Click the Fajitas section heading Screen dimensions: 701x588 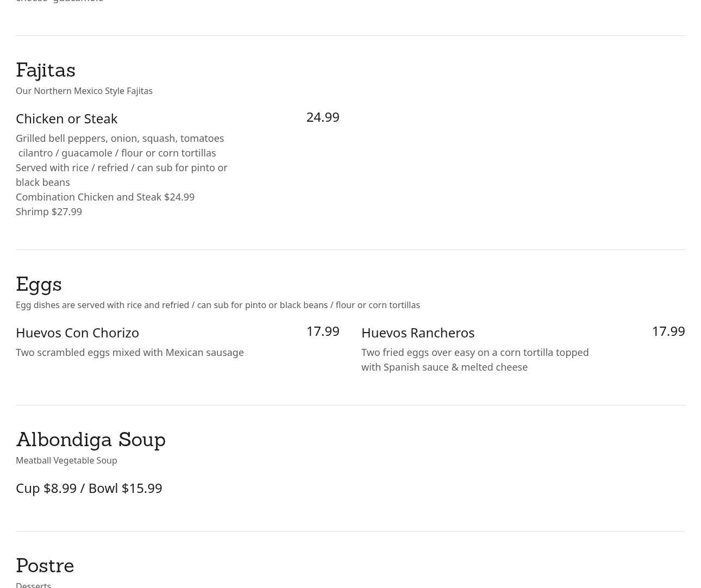click(46, 70)
